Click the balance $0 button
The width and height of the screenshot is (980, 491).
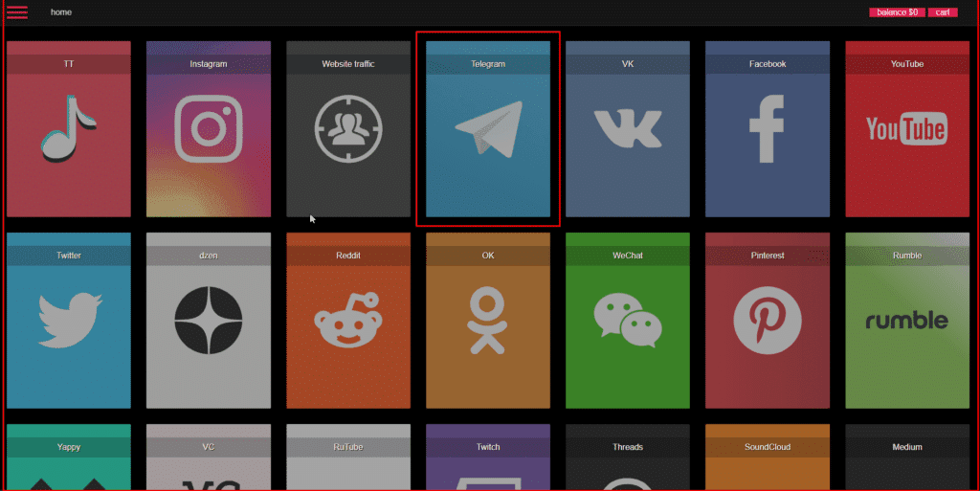897,12
